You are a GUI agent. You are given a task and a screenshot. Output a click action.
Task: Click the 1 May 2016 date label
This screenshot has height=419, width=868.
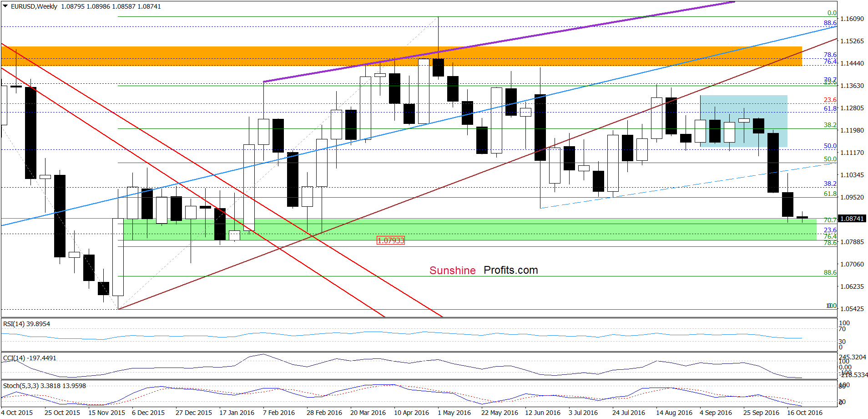click(454, 413)
